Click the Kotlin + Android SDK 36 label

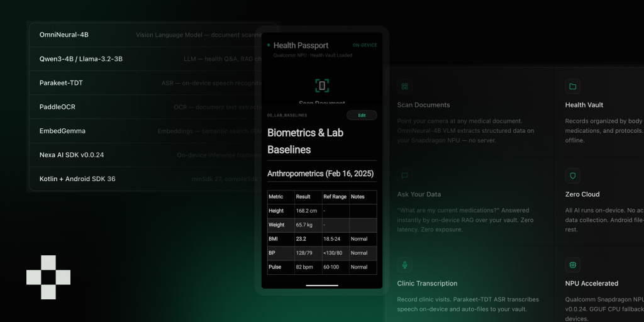(77, 179)
